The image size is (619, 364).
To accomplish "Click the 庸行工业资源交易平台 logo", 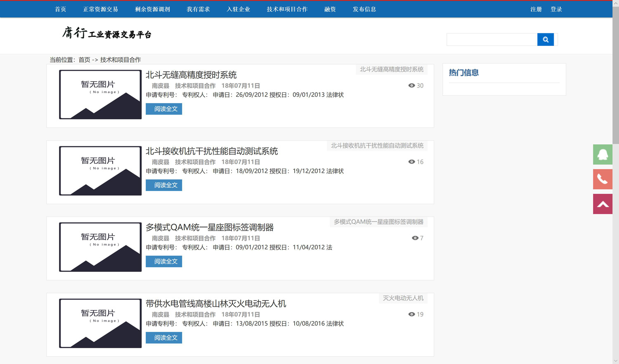I will coord(106,34).
